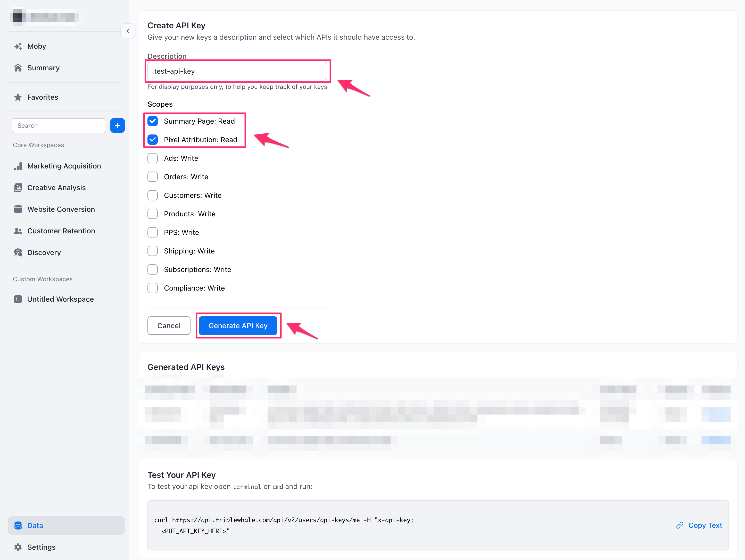
Task: Toggle Compliance: Write checkbox
Action: point(153,288)
